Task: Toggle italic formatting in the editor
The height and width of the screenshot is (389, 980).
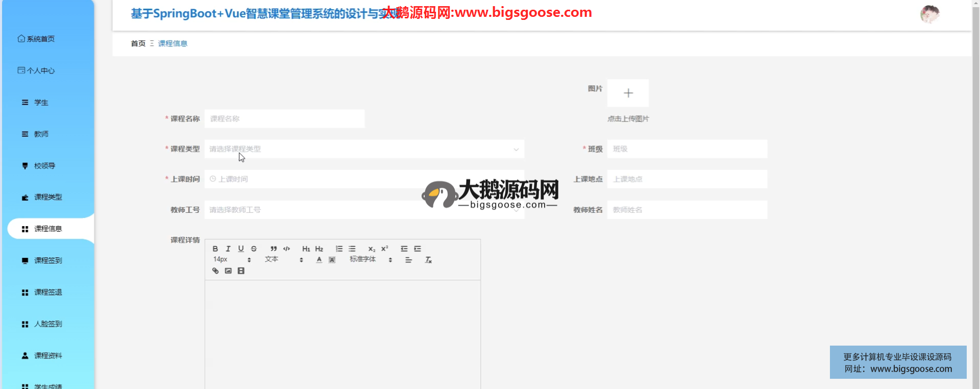Action: (228, 249)
